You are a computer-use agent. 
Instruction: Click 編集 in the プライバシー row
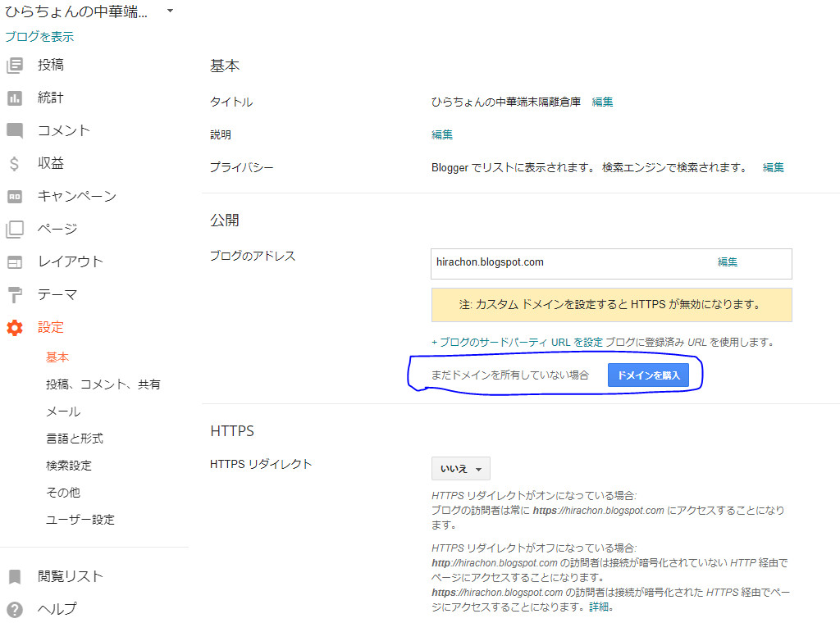774,167
